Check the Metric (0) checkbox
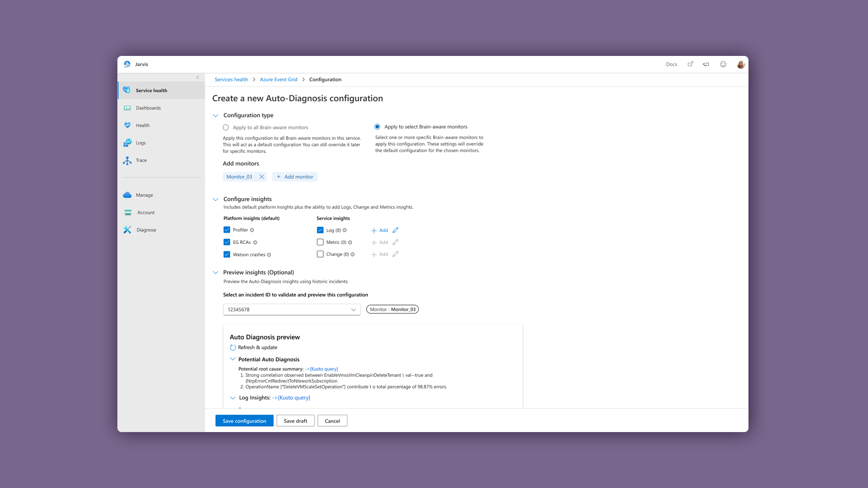The width and height of the screenshot is (868, 488). coord(320,242)
